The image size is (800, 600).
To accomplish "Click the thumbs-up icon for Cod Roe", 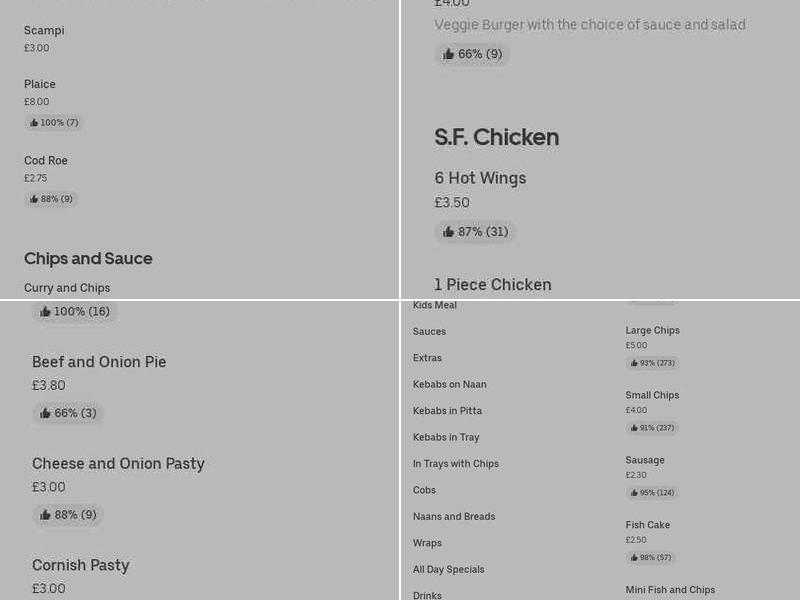I will pyautogui.click(x=51, y=199).
